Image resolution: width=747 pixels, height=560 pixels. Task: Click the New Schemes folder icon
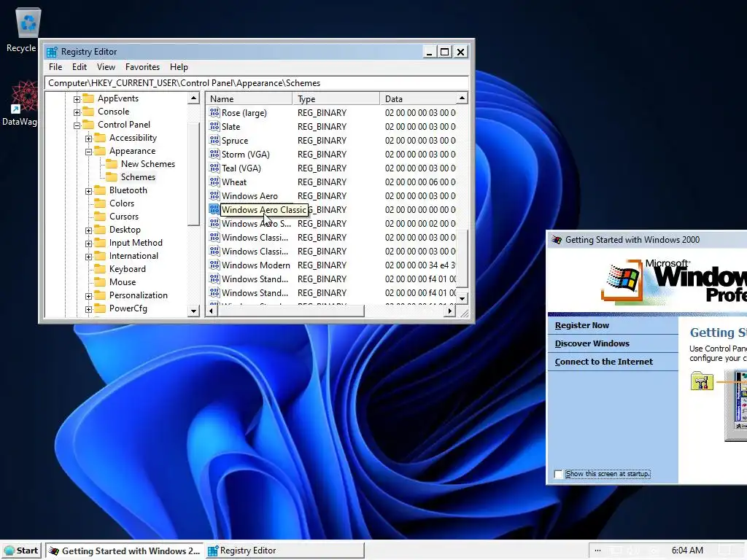(112, 164)
